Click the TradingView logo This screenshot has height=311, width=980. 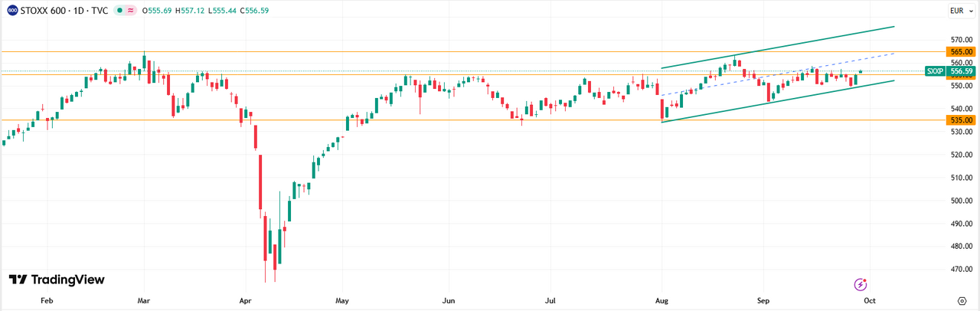57,280
